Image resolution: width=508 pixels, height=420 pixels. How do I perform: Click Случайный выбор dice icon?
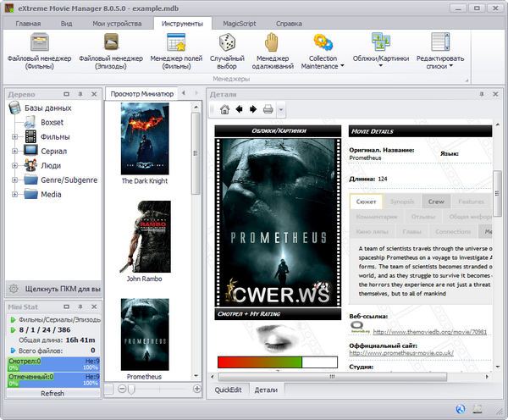coord(227,51)
